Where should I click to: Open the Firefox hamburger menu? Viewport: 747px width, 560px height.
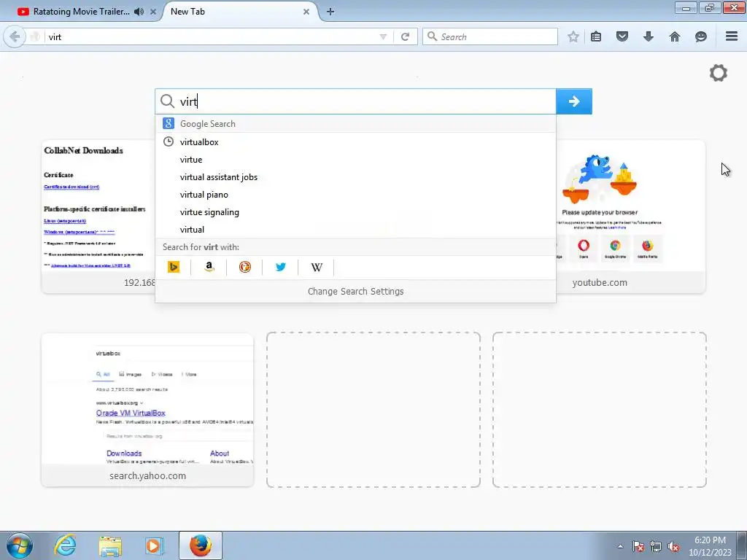point(732,36)
